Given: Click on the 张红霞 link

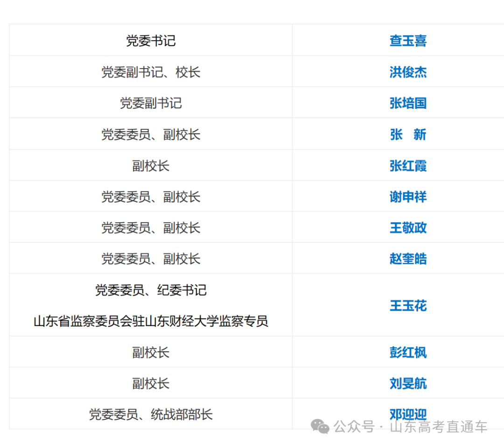Looking at the screenshot, I should click(x=408, y=166).
